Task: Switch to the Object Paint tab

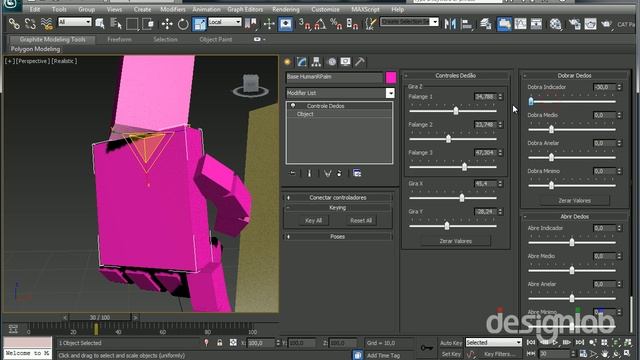Action: [x=216, y=40]
